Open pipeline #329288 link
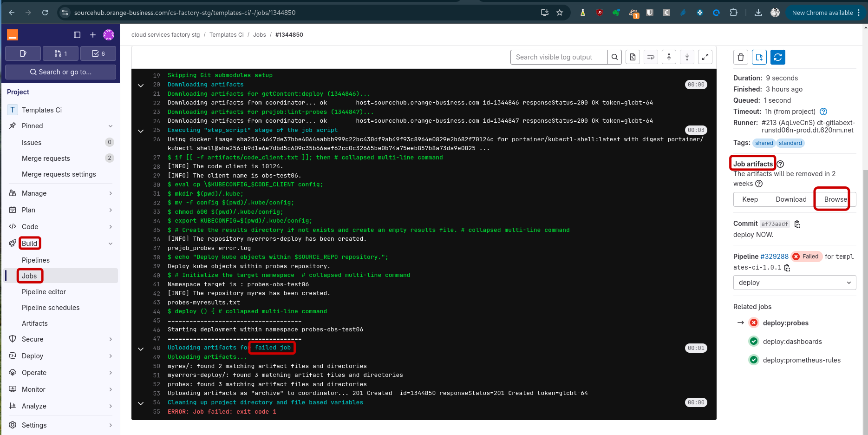868x435 pixels. [x=774, y=257]
